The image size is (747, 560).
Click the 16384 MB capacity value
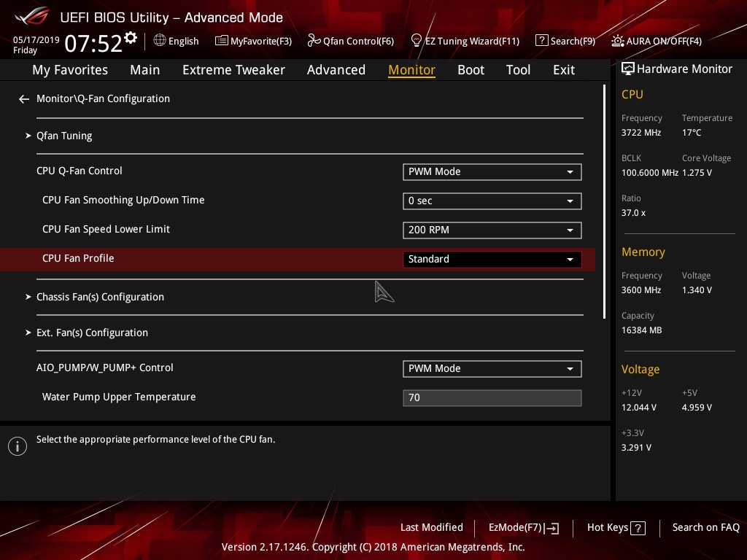point(641,330)
